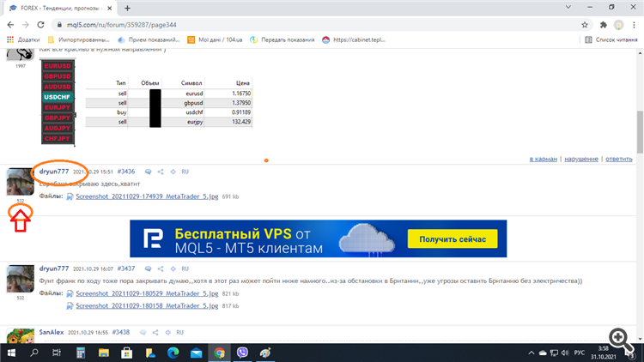Select the highlighted USDCHF symbol button
Screen dimensions: 644x362
pyautogui.click(x=58, y=97)
